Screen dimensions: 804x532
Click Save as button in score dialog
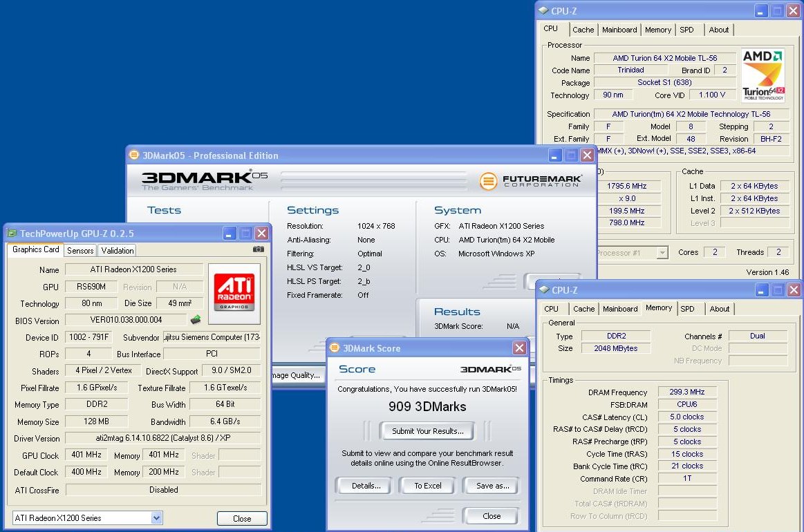tap(492, 486)
